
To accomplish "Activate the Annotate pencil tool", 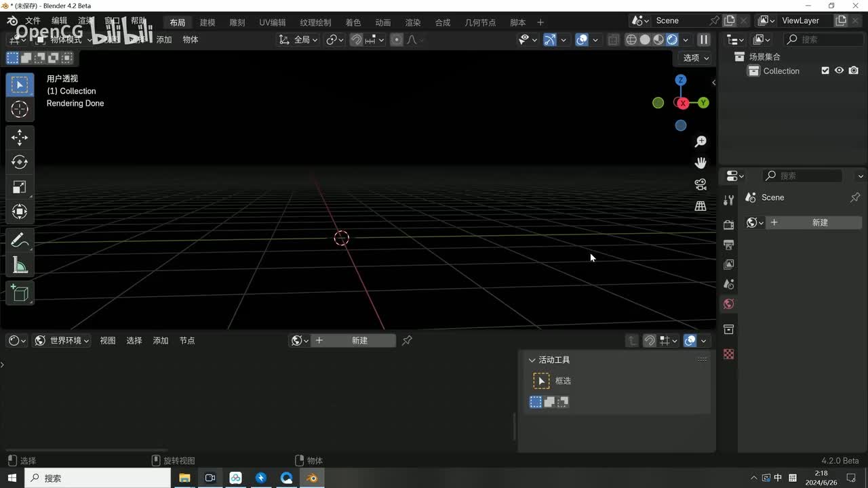I will coord(20,241).
